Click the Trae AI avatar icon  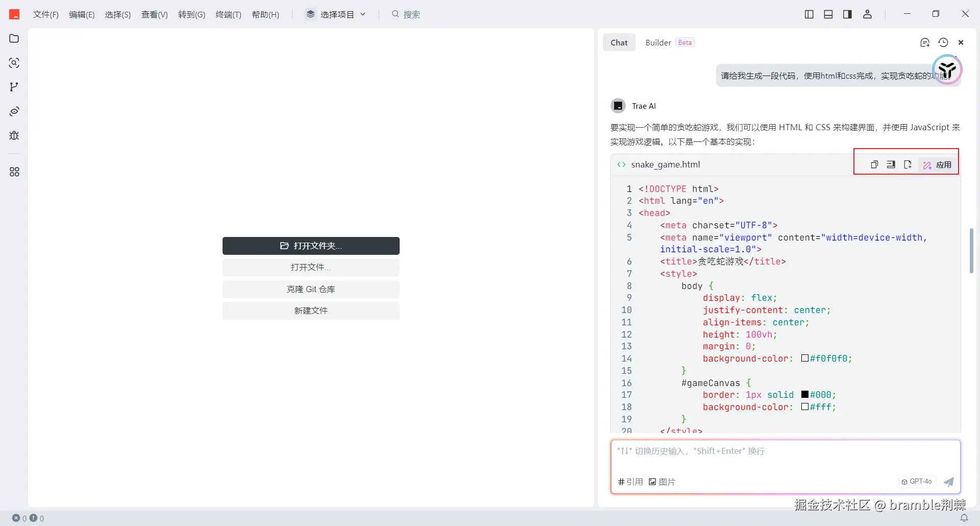(x=618, y=106)
